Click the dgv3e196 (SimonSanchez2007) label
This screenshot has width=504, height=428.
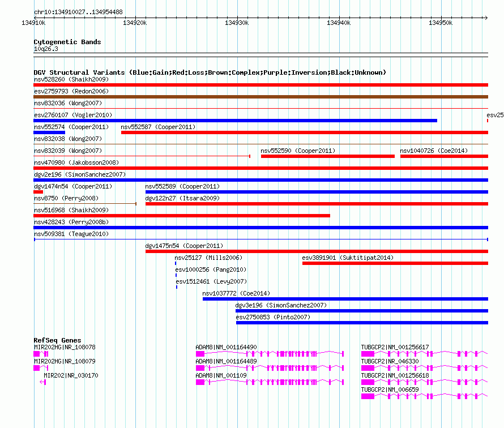tap(281, 305)
